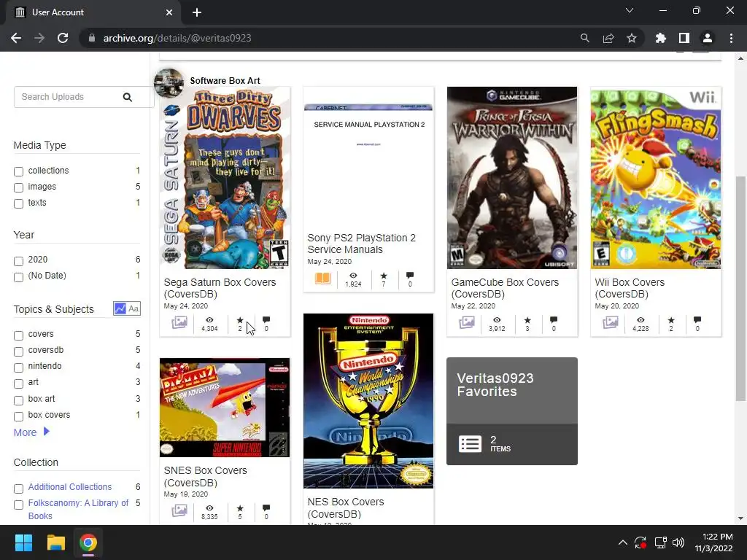Check the box covers topic filter

(x=18, y=416)
